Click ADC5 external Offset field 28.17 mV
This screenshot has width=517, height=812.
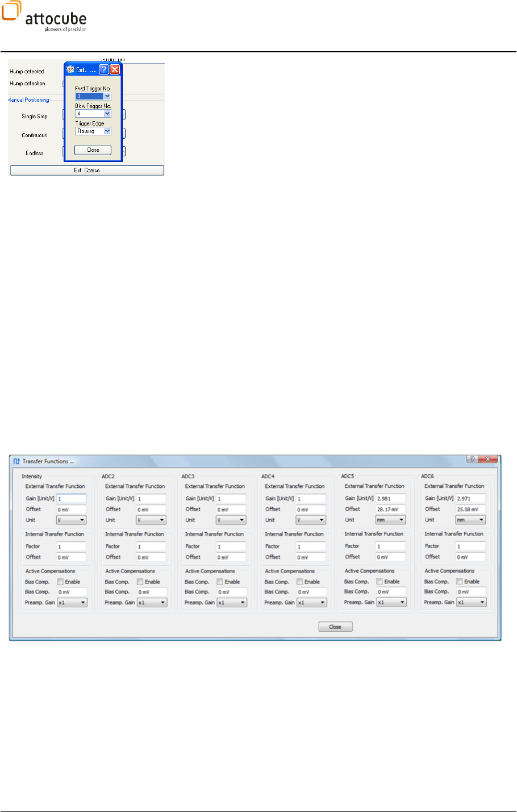tap(390, 509)
